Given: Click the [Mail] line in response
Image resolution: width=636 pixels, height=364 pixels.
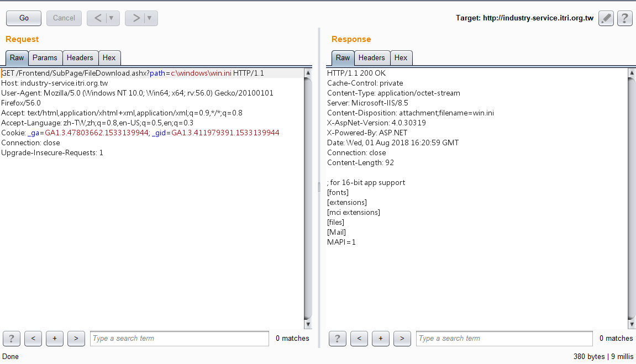Looking at the screenshot, I should pyautogui.click(x=337, y=232).
